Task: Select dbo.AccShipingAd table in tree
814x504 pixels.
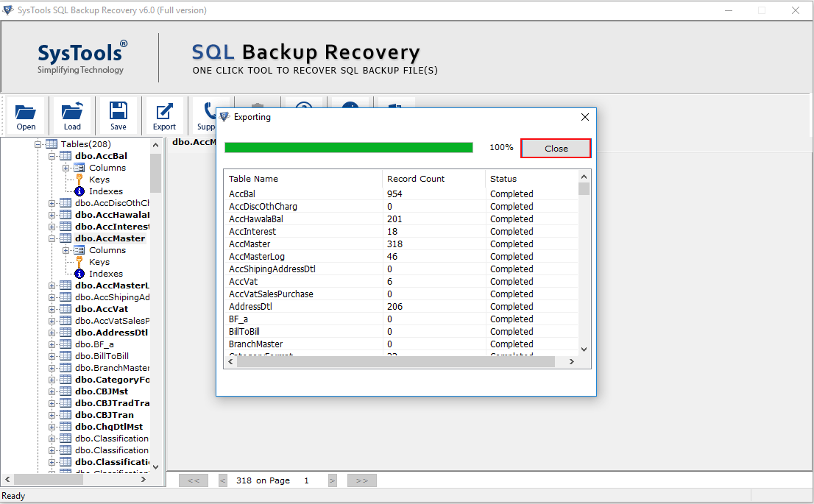Action: (112, 297)
